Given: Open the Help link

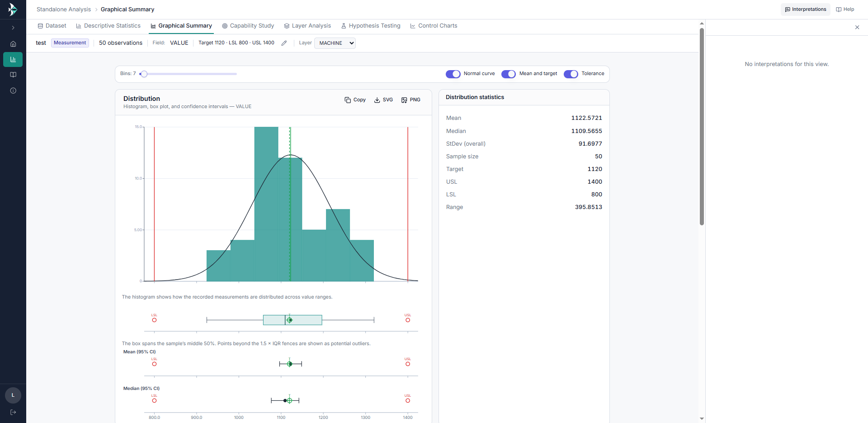Looking at the screenshot, I should [845, 10].
